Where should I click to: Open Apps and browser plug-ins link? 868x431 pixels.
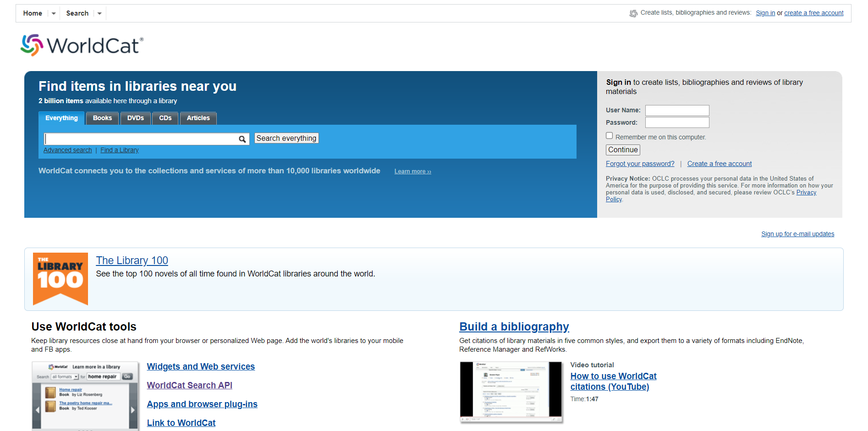(x=202, y=404)
